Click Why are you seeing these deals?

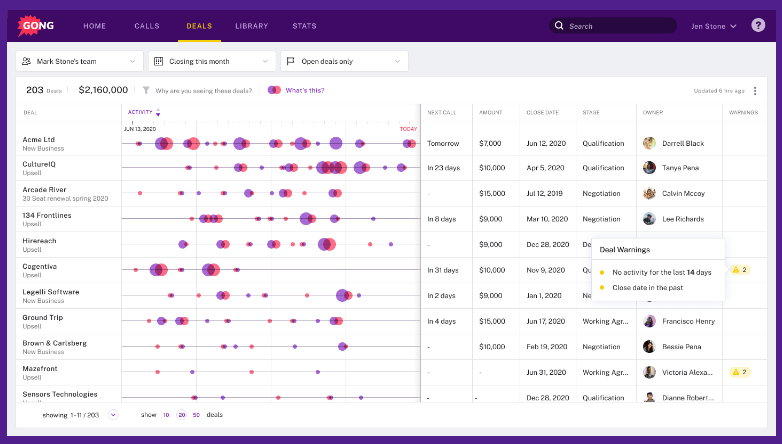point(203,91)
